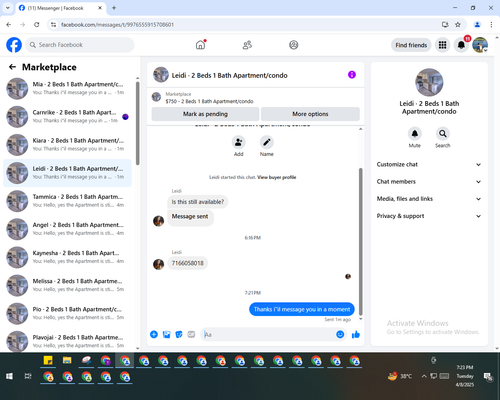This screenshot has width=500, height=400.
Task: Click Mark as pending button
Action: [205, 114]
